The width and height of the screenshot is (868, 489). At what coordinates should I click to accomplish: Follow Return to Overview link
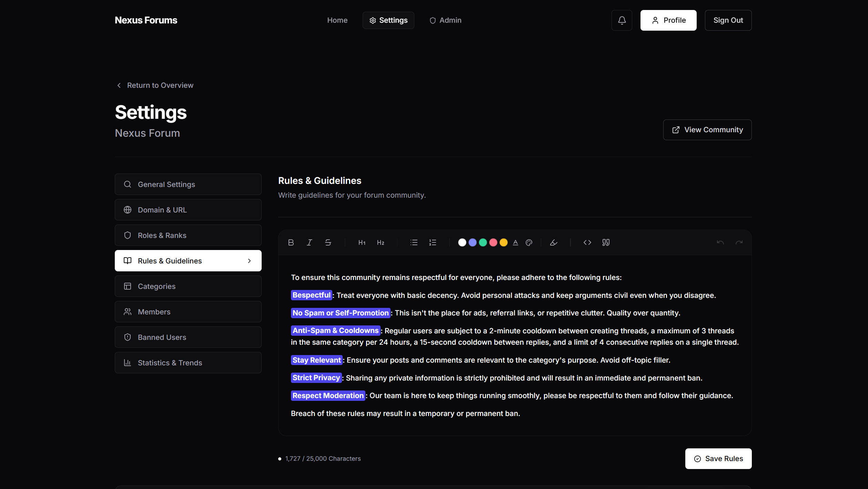155,85
